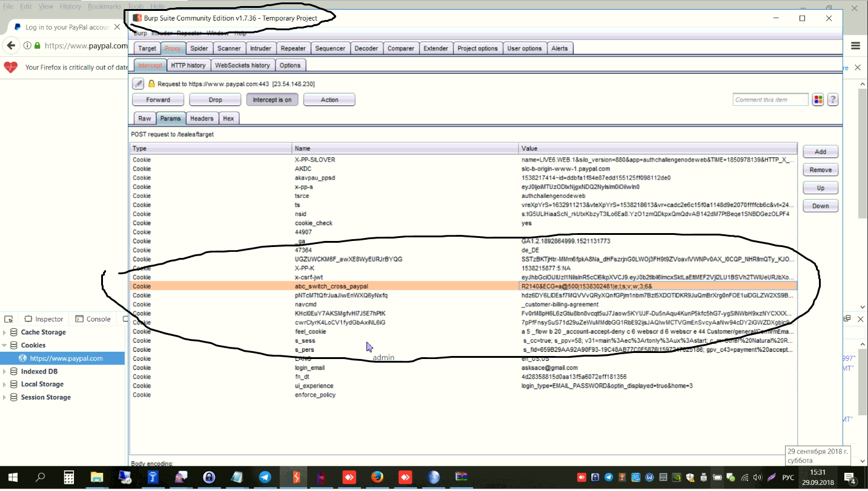This screenshot has height=491, width=868.
Task: Open the Intruder tab
Action: click(x=261, y=48)
